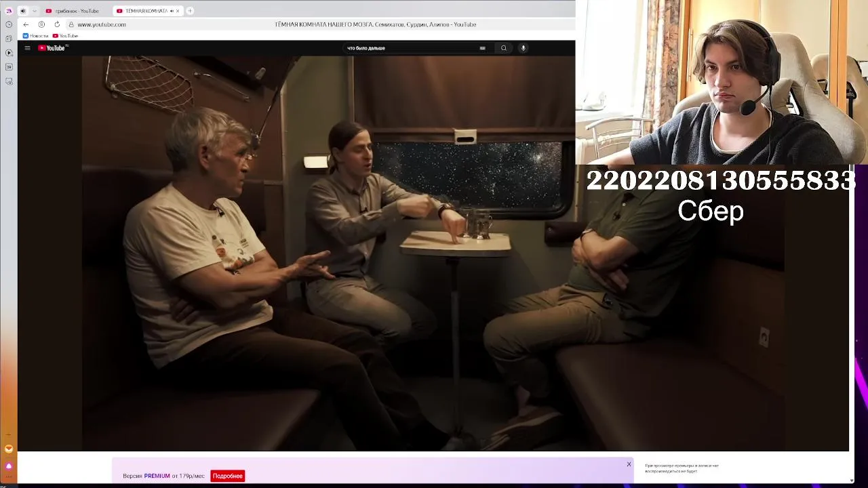The height and width of the screenshot is (488, 868).
Task: Submit YouTube search with magnifier button
Action: [503, 48]
